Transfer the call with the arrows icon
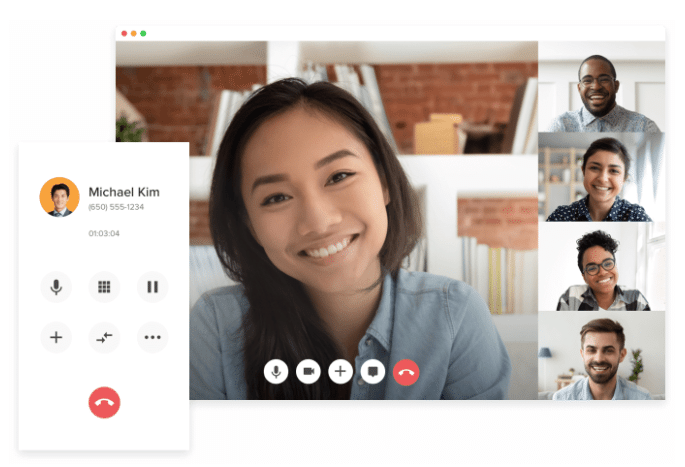 point(104,338)
